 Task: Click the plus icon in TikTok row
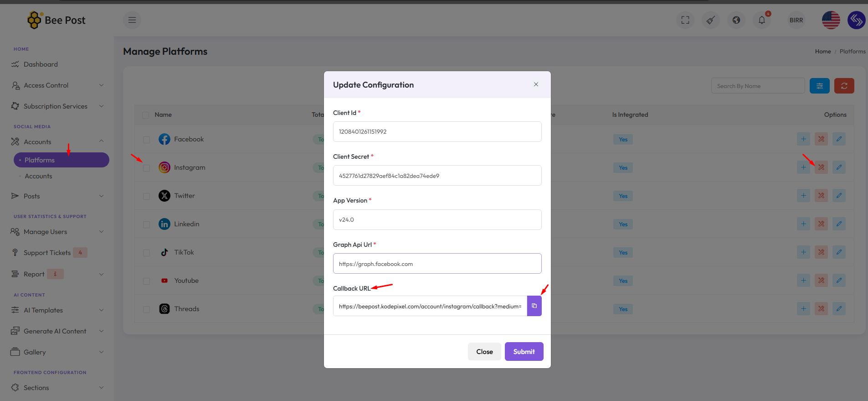pos(803,252)
